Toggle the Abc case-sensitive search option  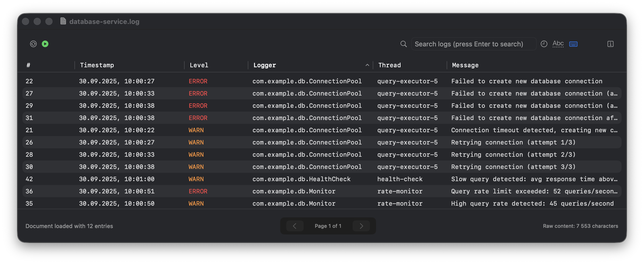[x=558, y=44]
